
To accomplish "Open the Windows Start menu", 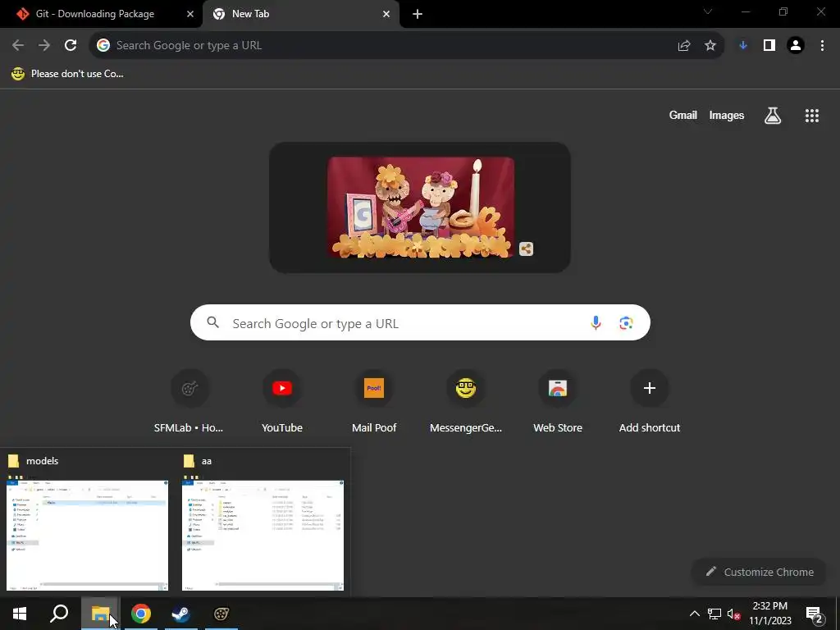I will point(20,614).
